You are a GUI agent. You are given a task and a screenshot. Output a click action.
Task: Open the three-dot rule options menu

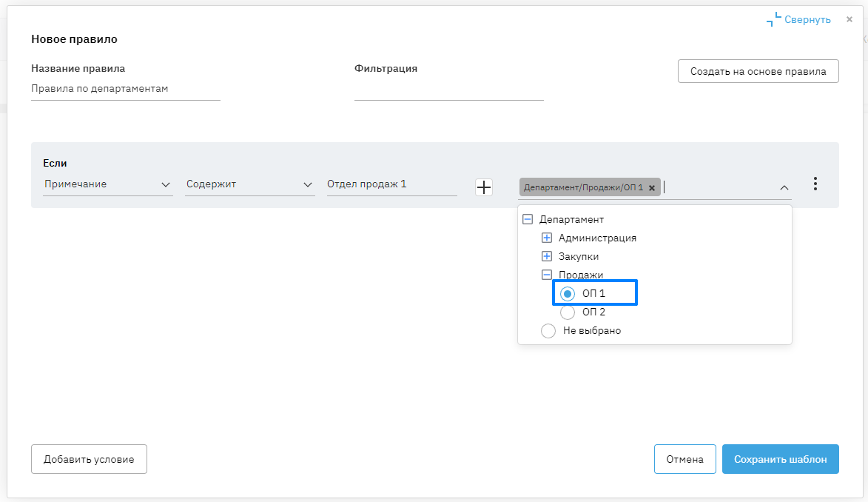pyautogui.click(x=815, y=184)
